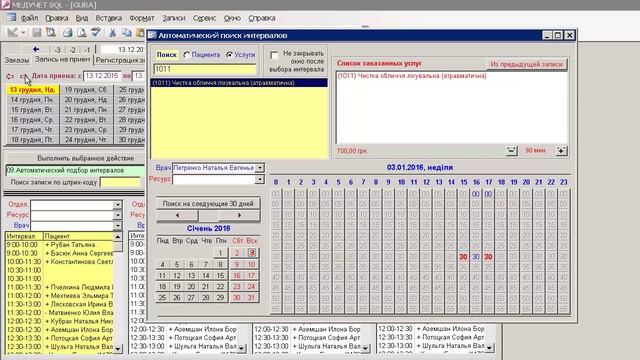Toggle Не закрывать окно после выбора checkbox

[274, 55]
